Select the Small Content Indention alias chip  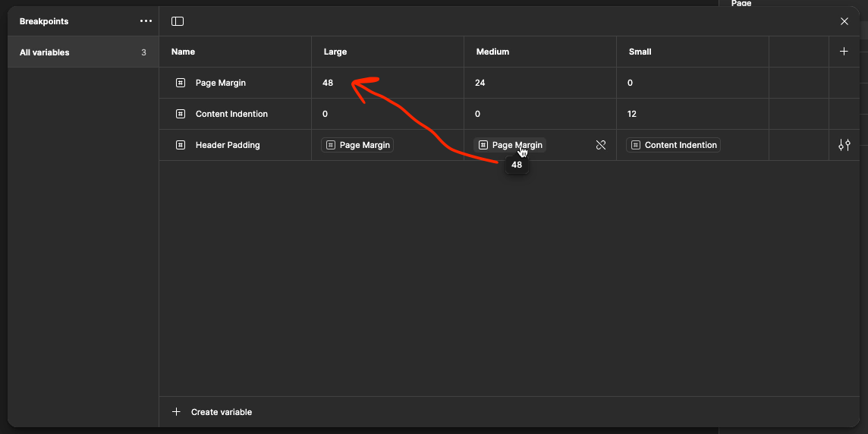(x=673, y=145)
